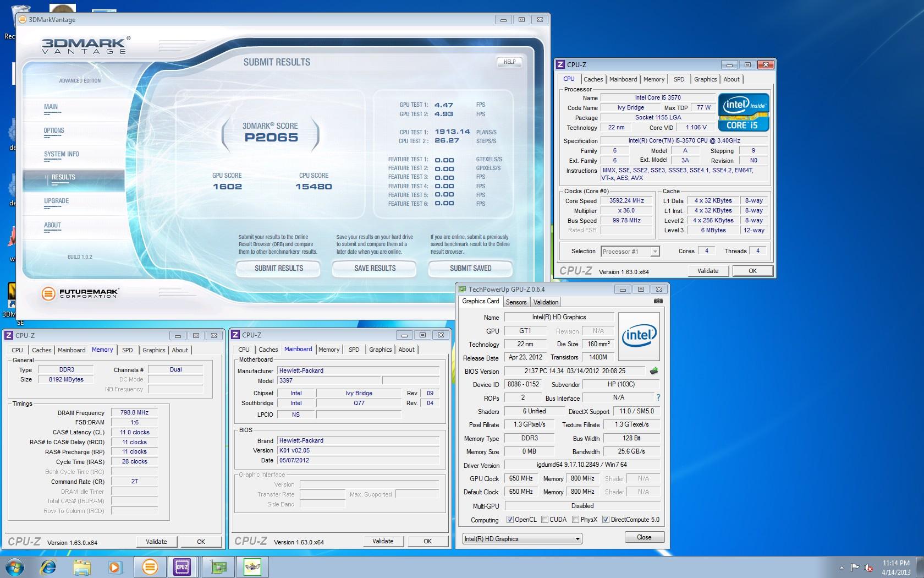The image size is (924, 578).
Task: Switch to the Validation tab in GPU-Z
Action: click(546, 302)
